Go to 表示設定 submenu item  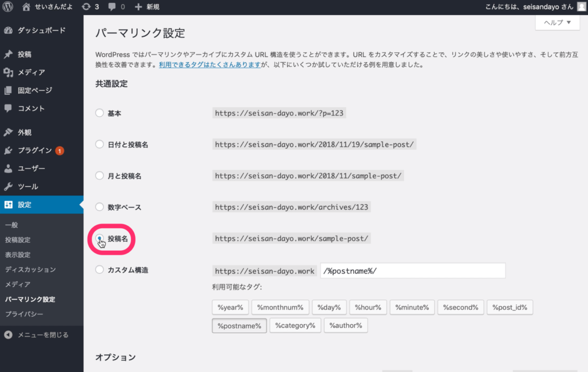click(x=17, y=255)
